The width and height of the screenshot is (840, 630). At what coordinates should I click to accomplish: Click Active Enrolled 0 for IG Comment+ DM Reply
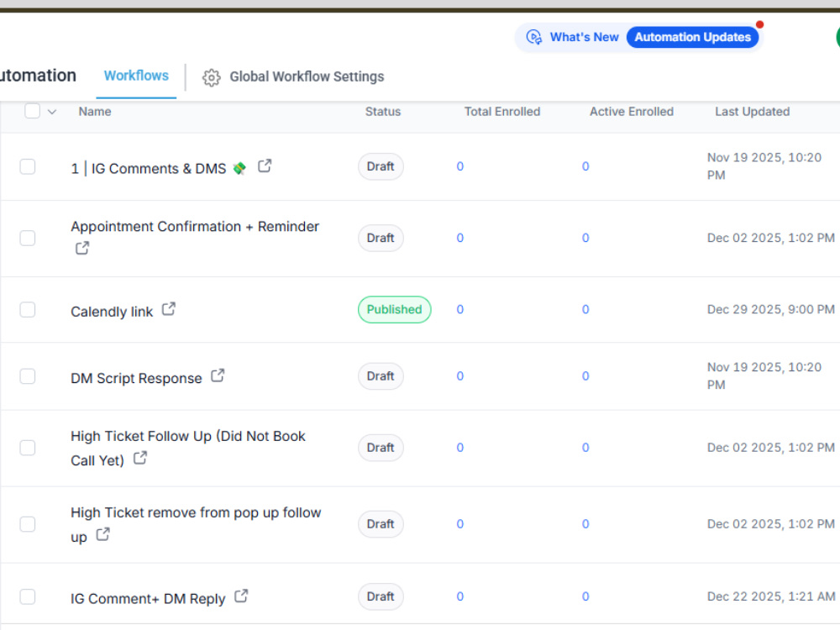(x=585, y=596)
